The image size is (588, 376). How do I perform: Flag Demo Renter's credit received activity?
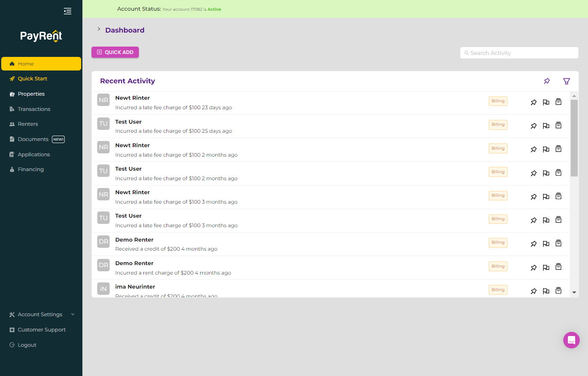(546, 244)
